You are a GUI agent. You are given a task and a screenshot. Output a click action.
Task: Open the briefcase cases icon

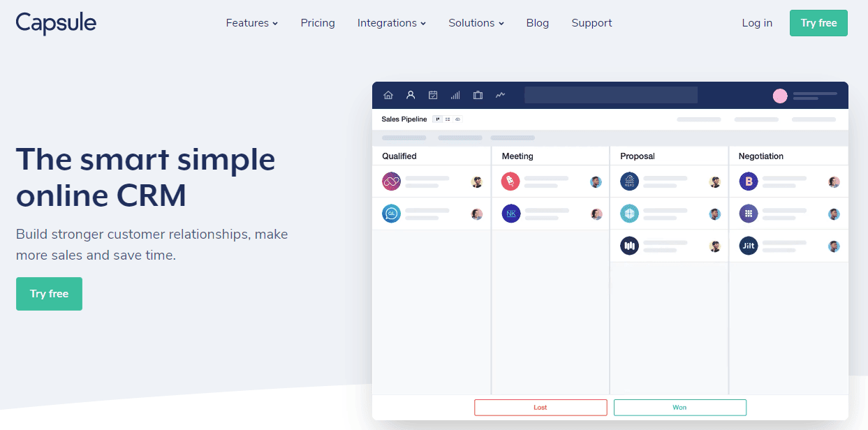[x=478, y=96]
